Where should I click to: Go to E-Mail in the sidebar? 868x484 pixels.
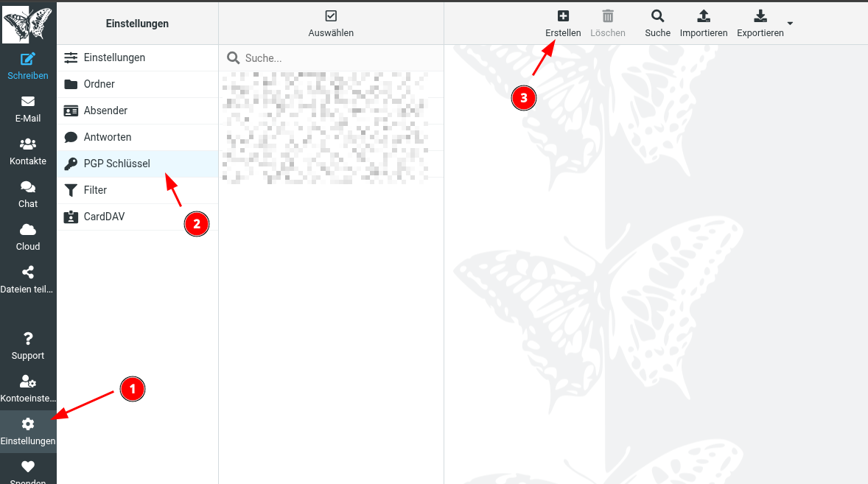pyautogui.click(x=28, y=109)
